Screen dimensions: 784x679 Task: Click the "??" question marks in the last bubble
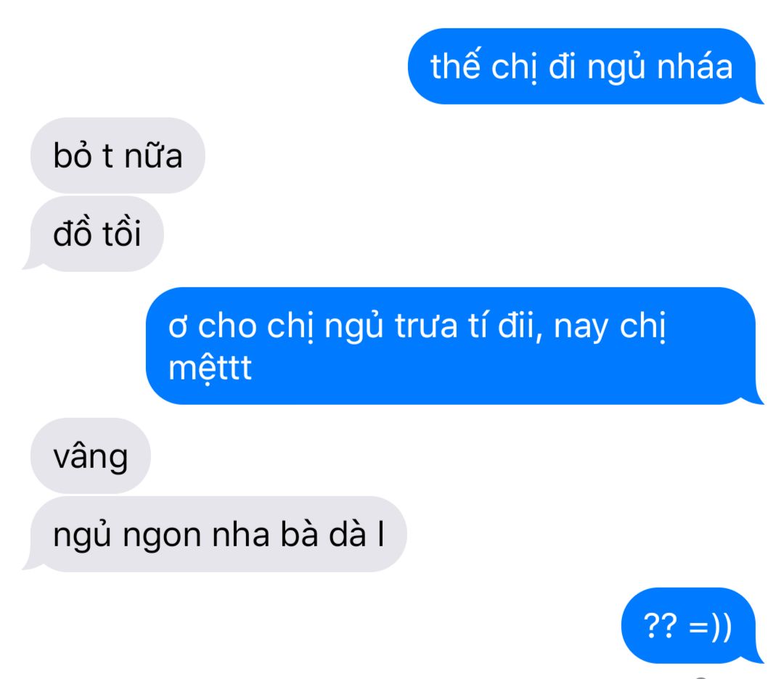660,625
